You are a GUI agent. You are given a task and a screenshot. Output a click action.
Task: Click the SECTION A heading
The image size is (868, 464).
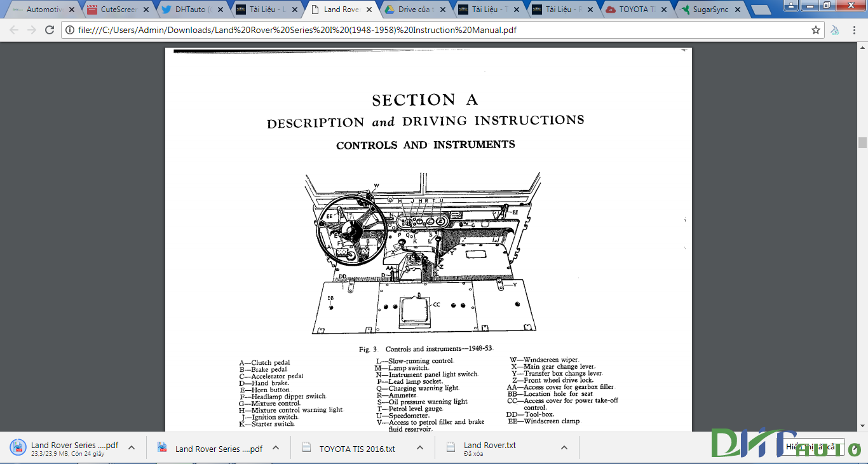(424, 100)
